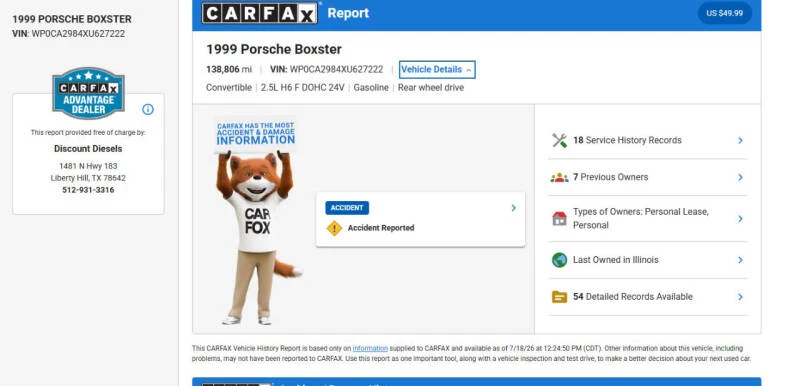The image size is (800, 386).
Task: Expand the Types of Owners arrow
Action: 740,219
